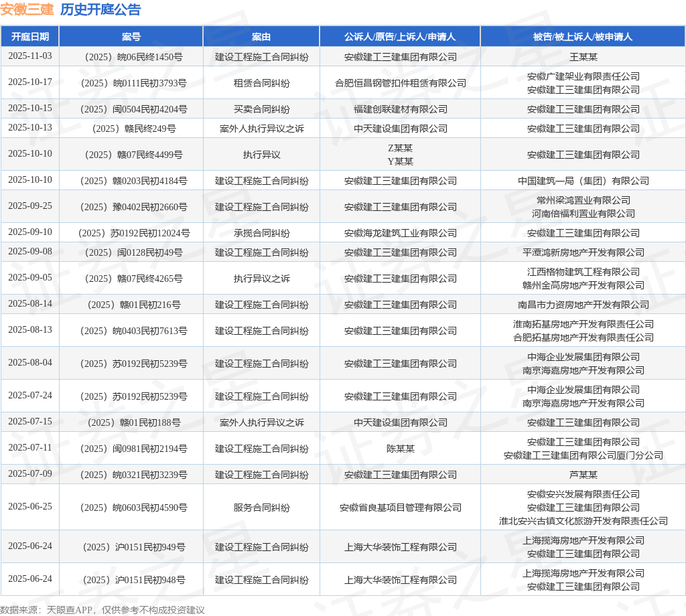Select case number (2025)赣01民初188号
The image size is (686, 616).
coord(133,422)
